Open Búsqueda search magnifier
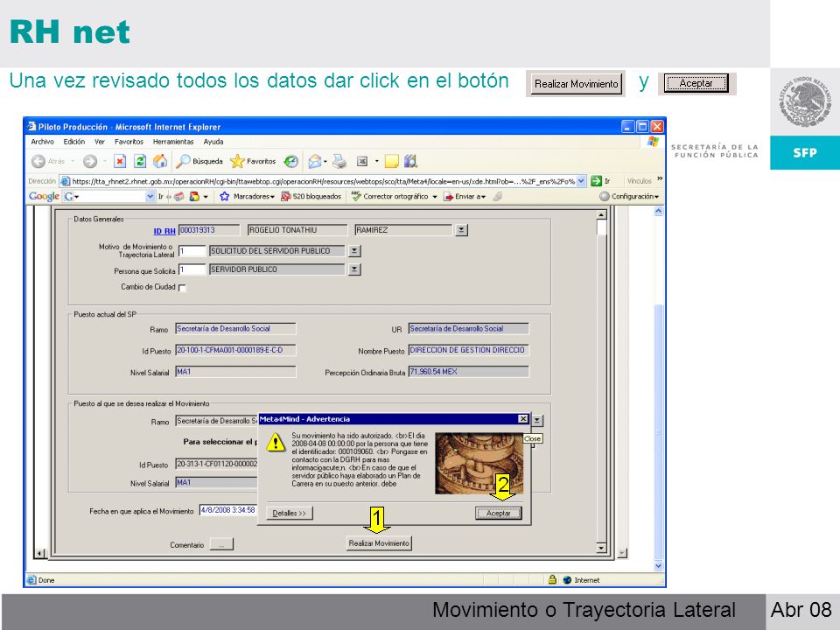This screenshot has height=630, width=840. click(199, 161)
